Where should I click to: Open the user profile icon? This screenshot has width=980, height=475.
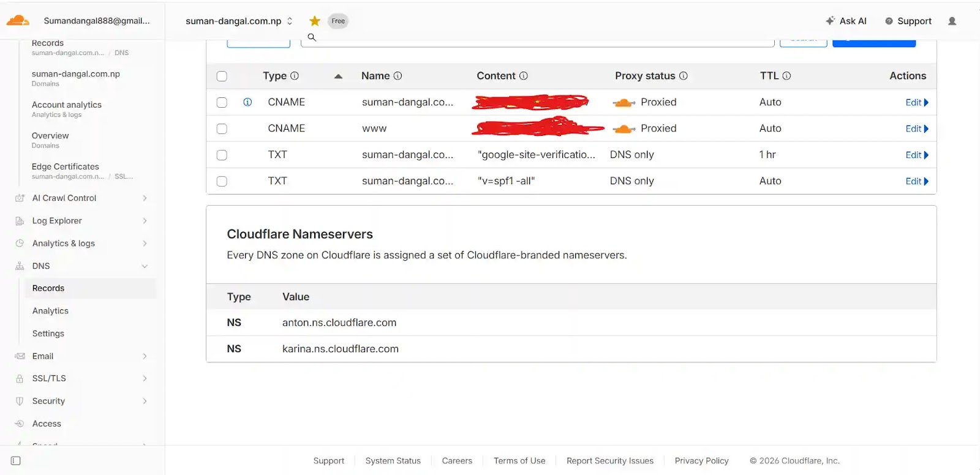952,21
